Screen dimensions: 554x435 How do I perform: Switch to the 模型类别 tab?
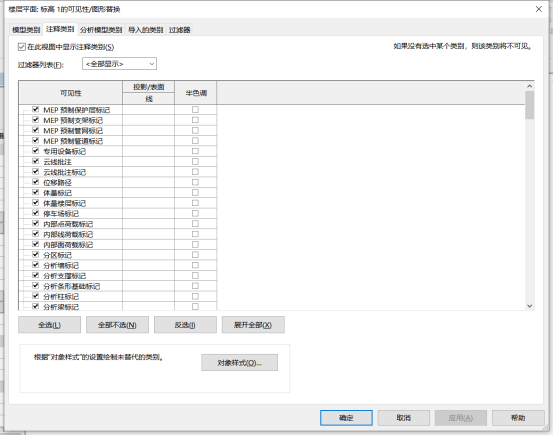26,30
